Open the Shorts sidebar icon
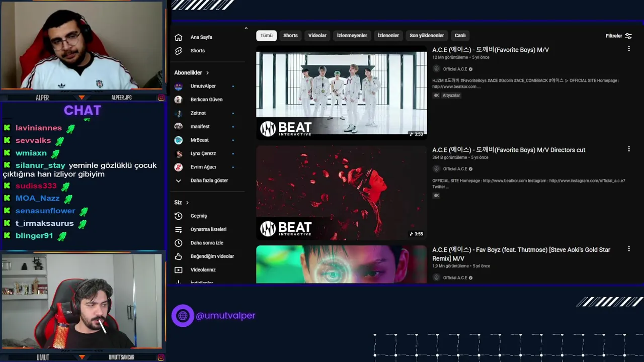644x362 pixels. (x=178, y=51)
